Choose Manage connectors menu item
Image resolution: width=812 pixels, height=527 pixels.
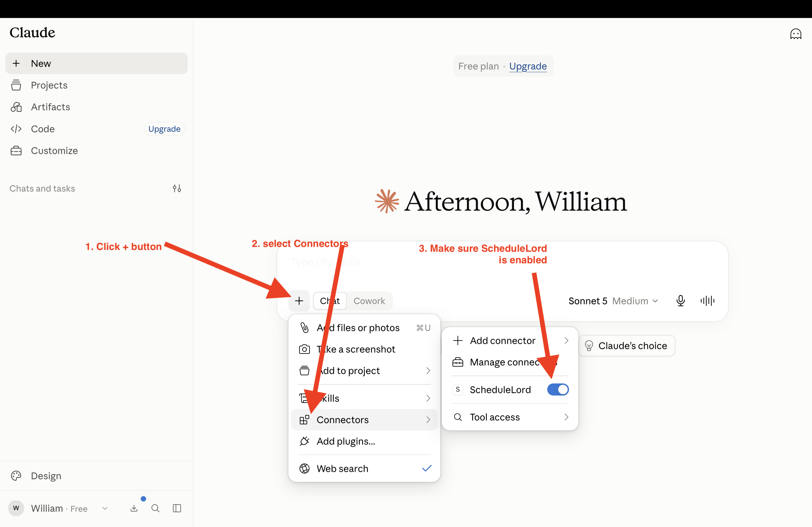pos(510,362)
